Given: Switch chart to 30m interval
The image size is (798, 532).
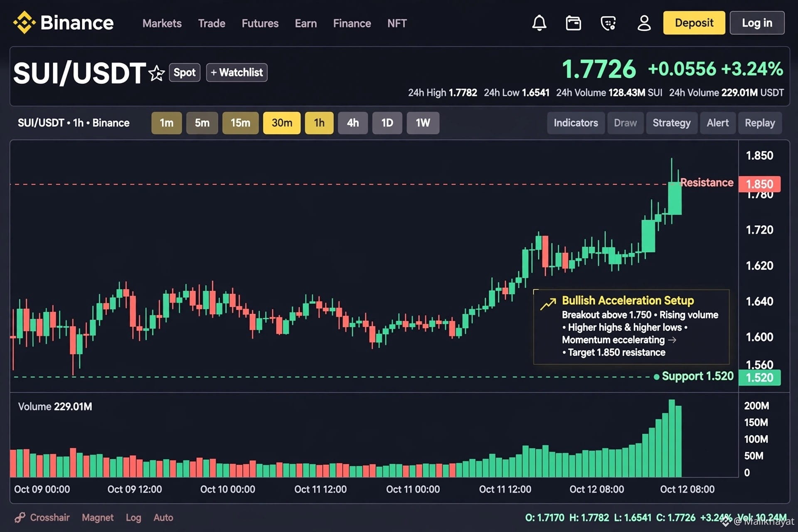Looking at the screenshot, I should point(282,123).
